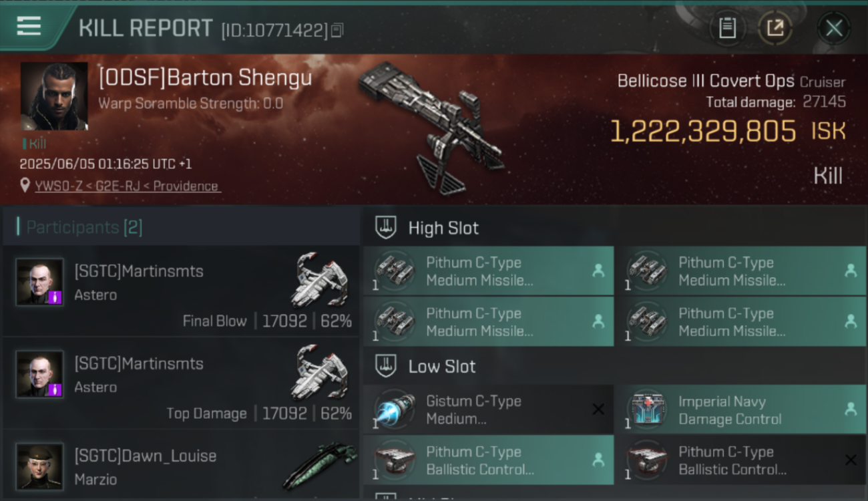
Task: Open the clipboard notes icon
Action: (727, 28)
